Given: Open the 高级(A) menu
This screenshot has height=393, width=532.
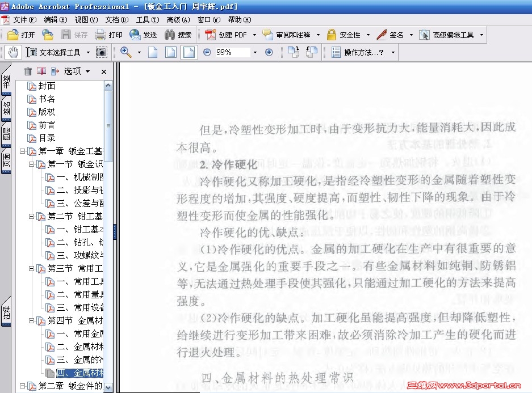Looking at the screenshot, I should click(x=178, y=20).
